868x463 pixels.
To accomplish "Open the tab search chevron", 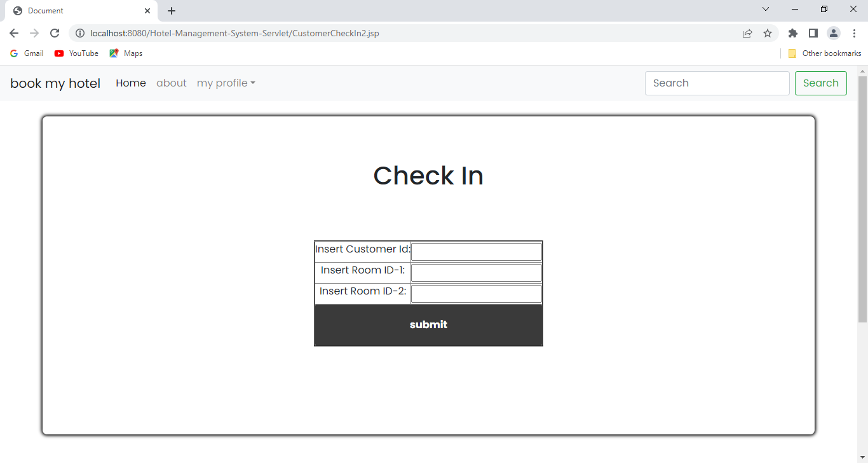I will (766, 9).
